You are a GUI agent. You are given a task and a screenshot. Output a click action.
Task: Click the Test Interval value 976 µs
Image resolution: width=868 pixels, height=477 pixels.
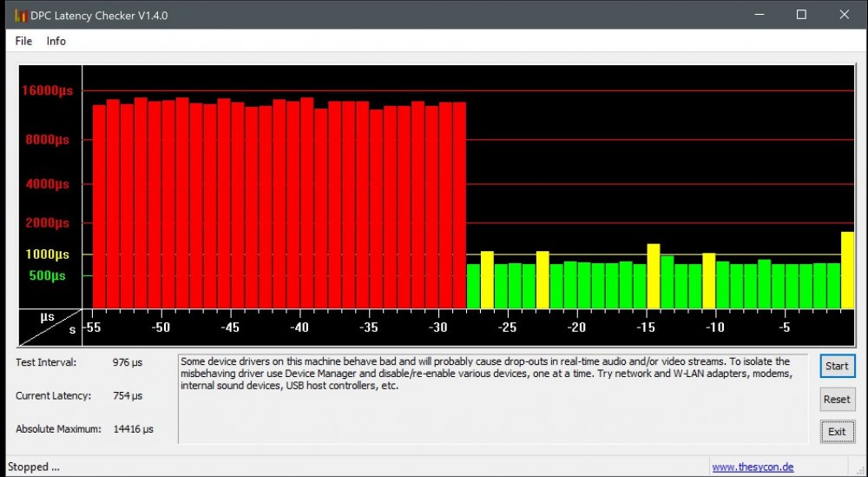tap(128, 362)
